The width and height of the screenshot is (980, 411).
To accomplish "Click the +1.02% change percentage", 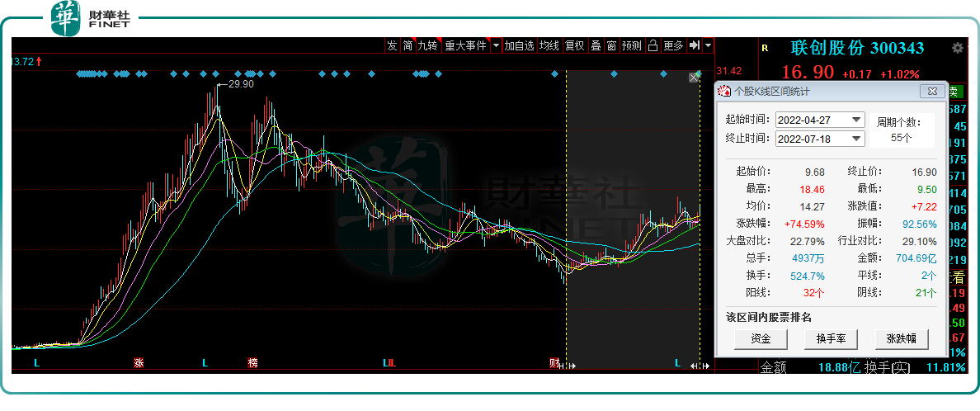I will click(x=900, y=74).
